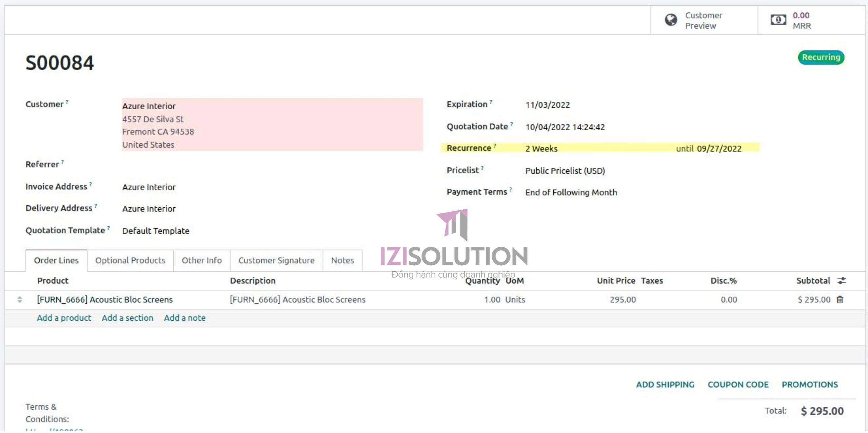Screen dimensions: 868x433
Task: Click the COUPON CODE button
Action: 738,384
